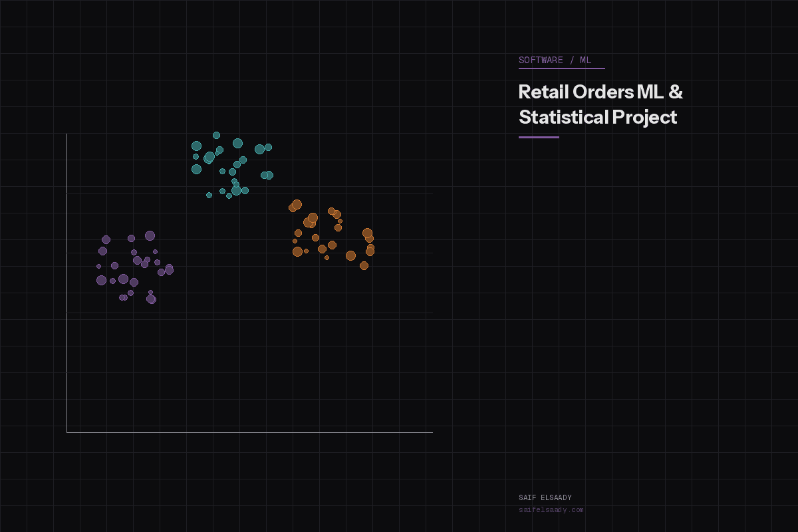Click the topmost teal circle on the chart
Screen dimensions: 798x532
coord(216,135)
